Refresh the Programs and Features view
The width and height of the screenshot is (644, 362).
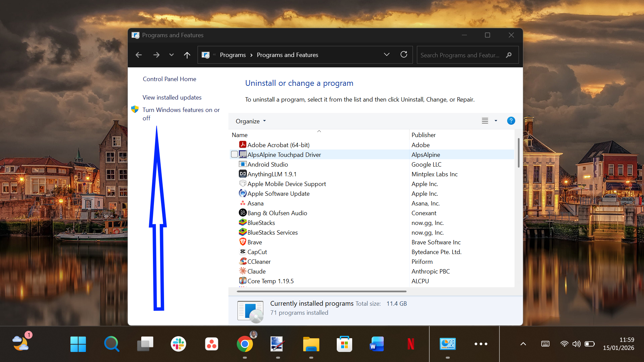pos(404,54)
